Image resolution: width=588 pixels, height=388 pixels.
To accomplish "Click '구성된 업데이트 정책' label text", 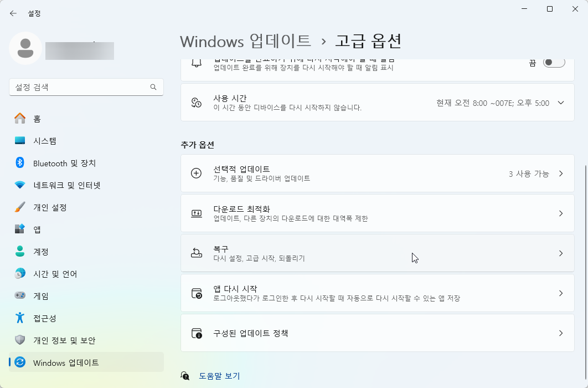I will click(x=250, y=333).
